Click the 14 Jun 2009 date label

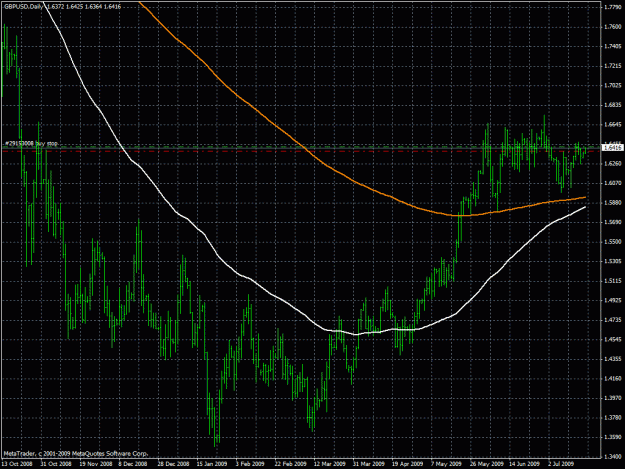click(x=525, y=464)
